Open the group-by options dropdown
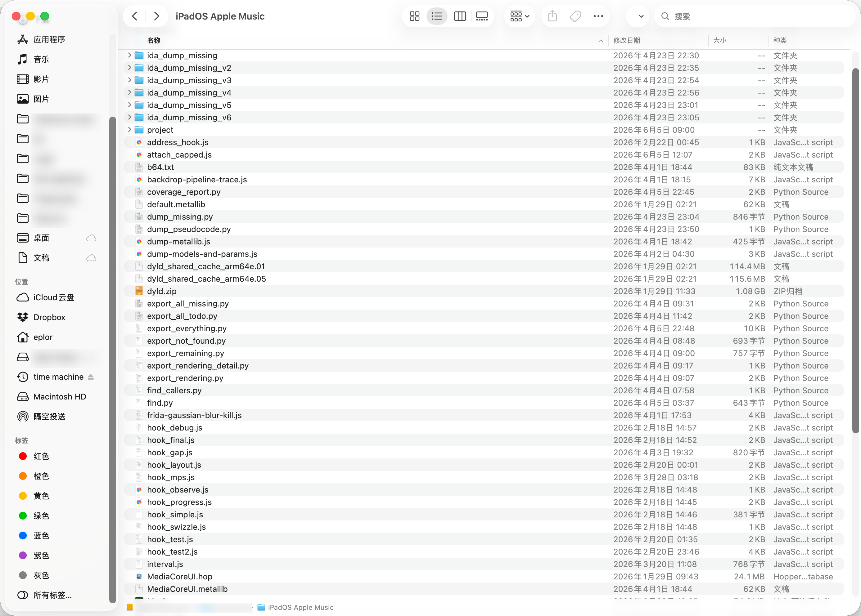 coord(520,16)
